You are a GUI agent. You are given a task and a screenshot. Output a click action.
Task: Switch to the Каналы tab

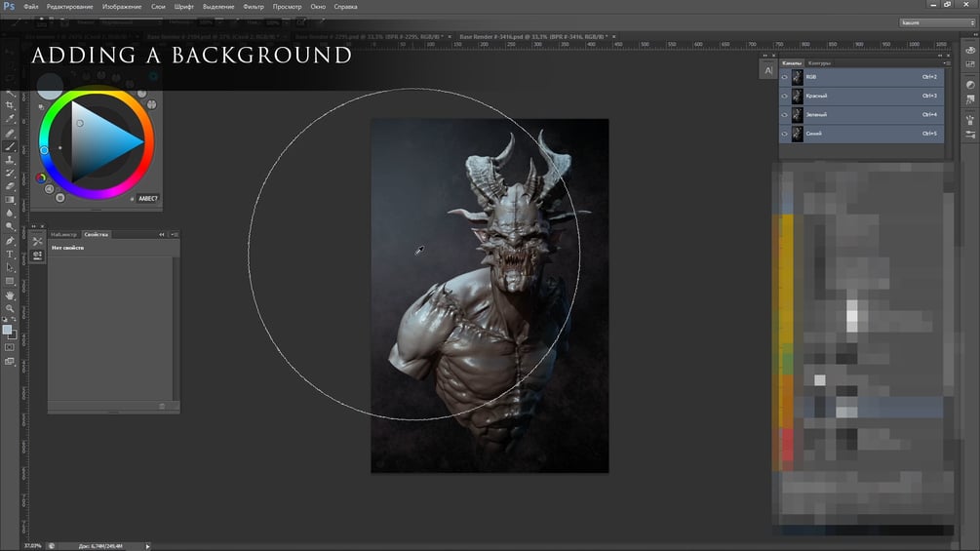(791, 63)
